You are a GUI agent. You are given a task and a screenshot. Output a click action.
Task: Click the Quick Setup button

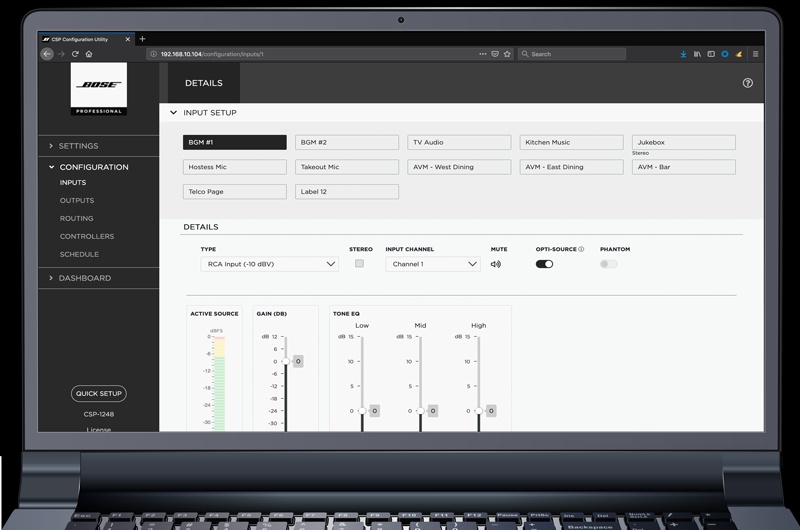point(98,394)
